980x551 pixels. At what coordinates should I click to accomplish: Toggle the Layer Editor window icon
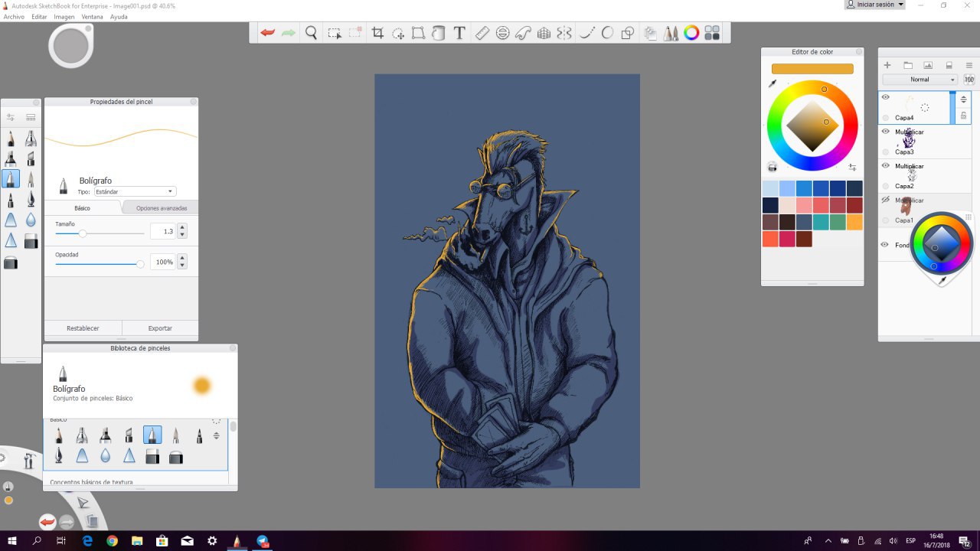(651, 33)
